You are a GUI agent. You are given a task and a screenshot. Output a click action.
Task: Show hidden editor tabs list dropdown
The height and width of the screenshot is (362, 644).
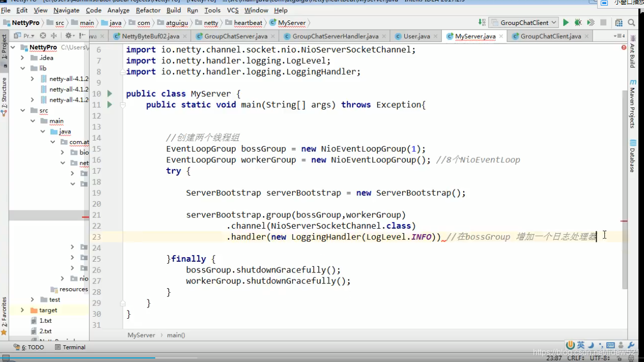pos(620,36)
